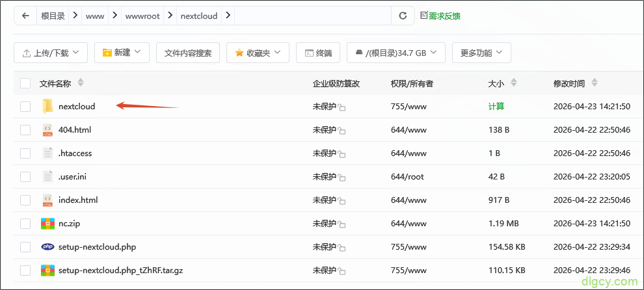644x290 pixels.
Task: Expand the 更多功能 dropdown
Action: [481, 53]
